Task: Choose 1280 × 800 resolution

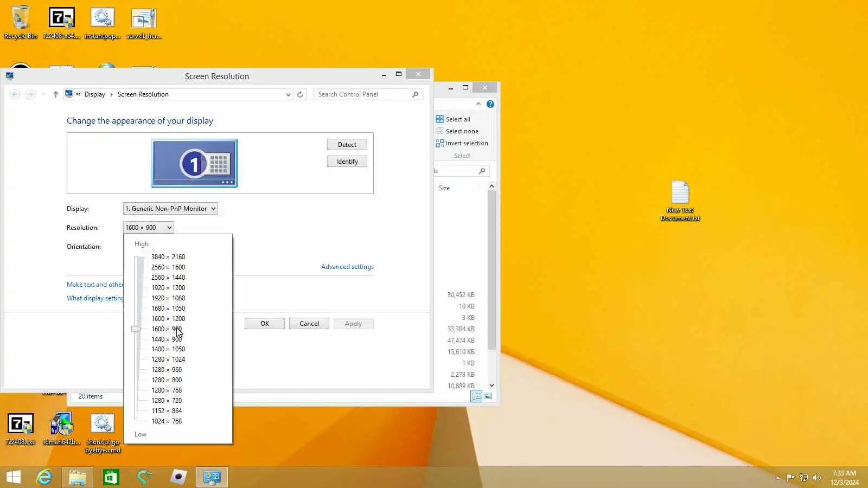Action: (x=167, y=380)
